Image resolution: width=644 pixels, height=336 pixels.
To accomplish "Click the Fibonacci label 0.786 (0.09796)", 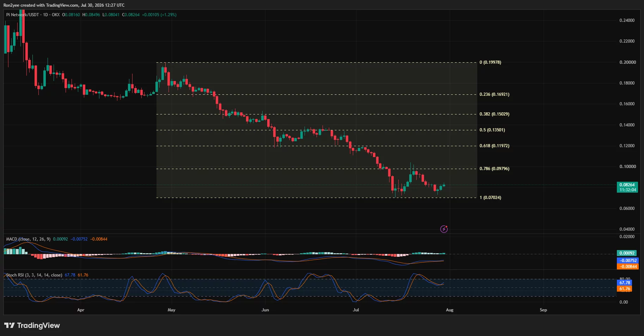I will 494,169.
